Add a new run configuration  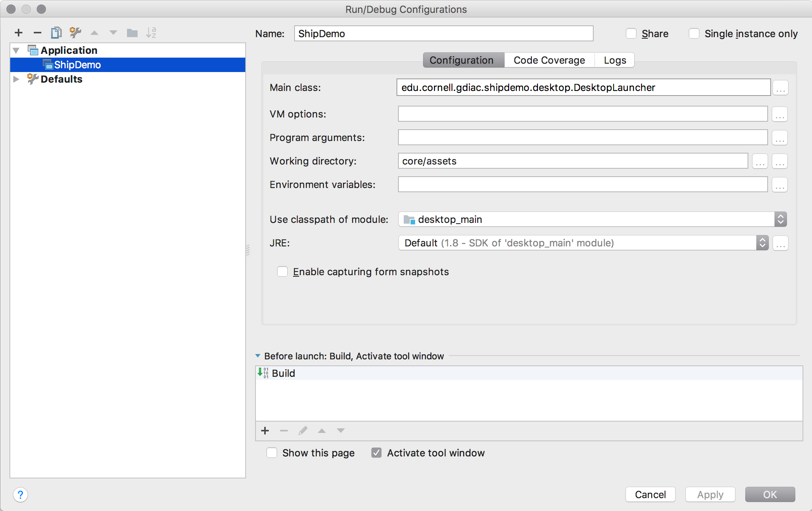tap(18, 33)
